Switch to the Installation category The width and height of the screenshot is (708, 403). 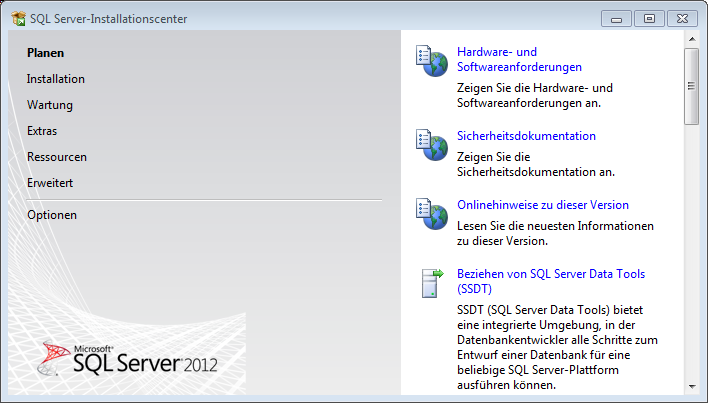[x=56, y=79]
